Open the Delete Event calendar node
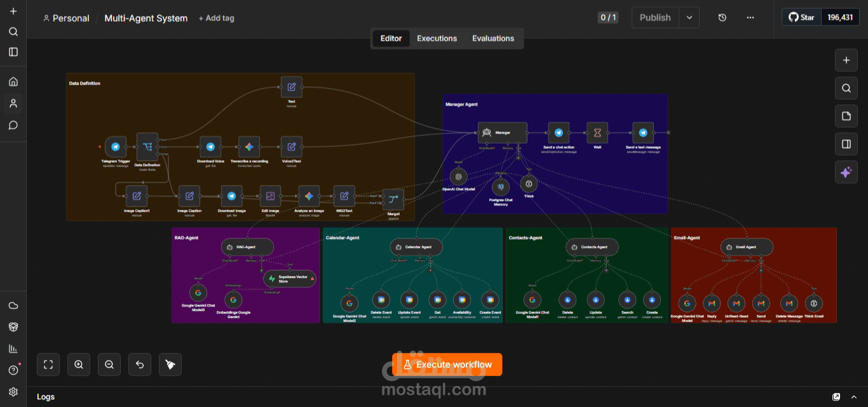Viewport: 868px width, 407px height. [381, 300]
